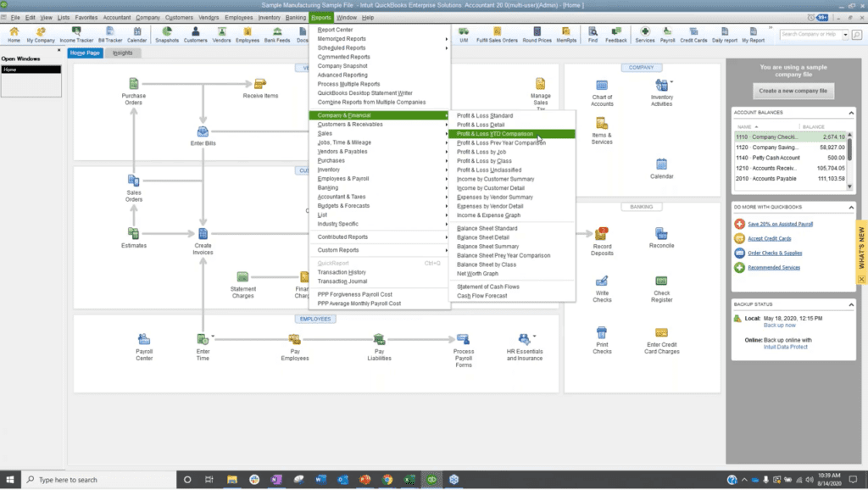Open Statement Charges workflow icon
868x490 pixels.
(x=242, y=285)
